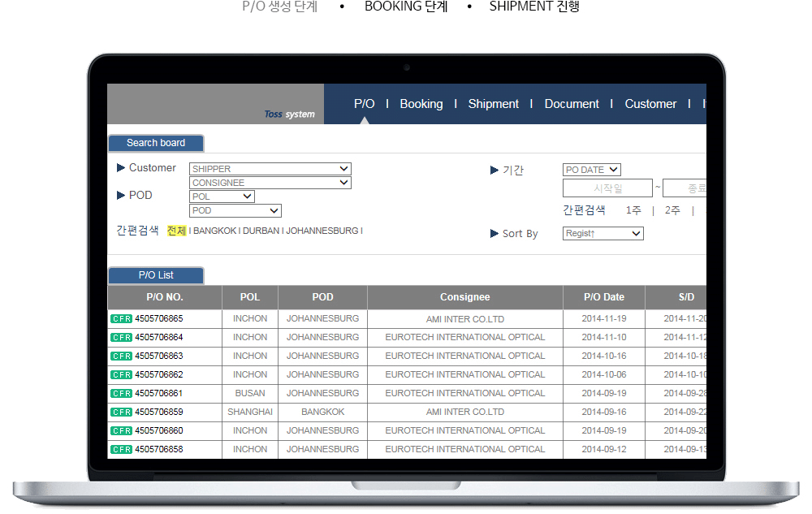Viewport: 812px width, 514px height.
Task: Open P/O number 4505706859
Action: (x=159, y=412)
